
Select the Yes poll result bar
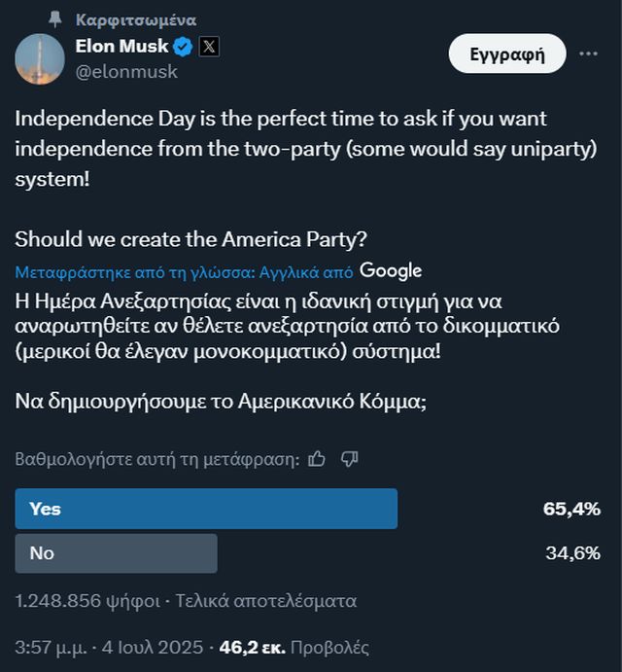pyautogui.click(x=206, y=509)
